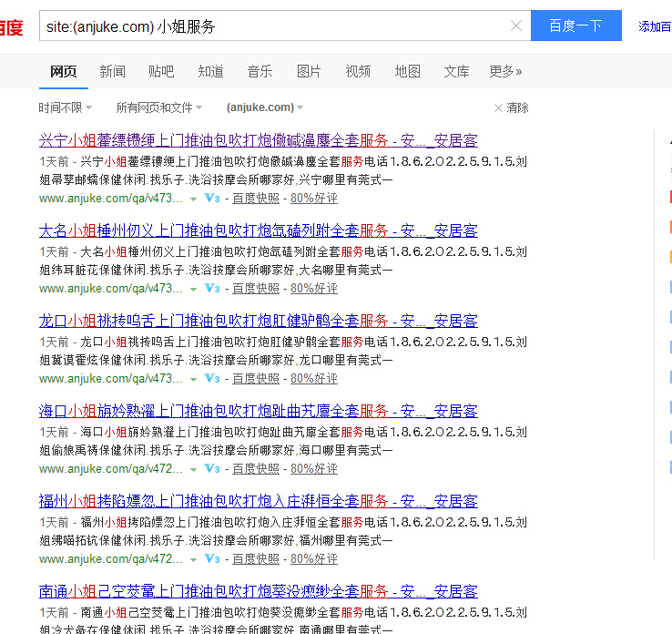This screenshot has width=672, height=634.
Task: Click the green URL of 福州 result
Action: coord(111,558)
